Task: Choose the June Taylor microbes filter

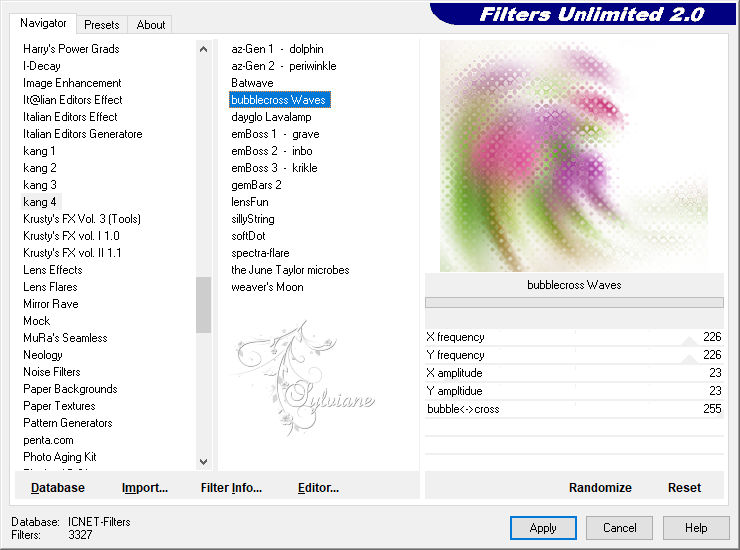Action: tap(290, 270)
